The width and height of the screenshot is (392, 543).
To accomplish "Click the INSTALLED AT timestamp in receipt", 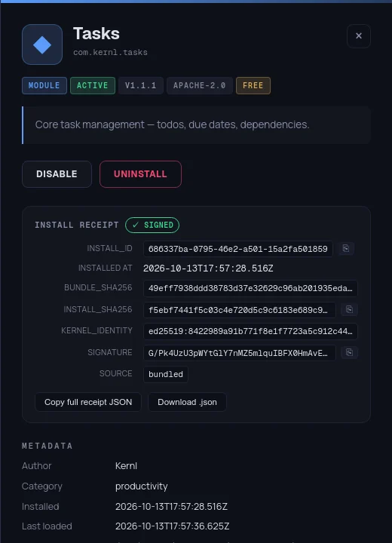I will point(208,268).
